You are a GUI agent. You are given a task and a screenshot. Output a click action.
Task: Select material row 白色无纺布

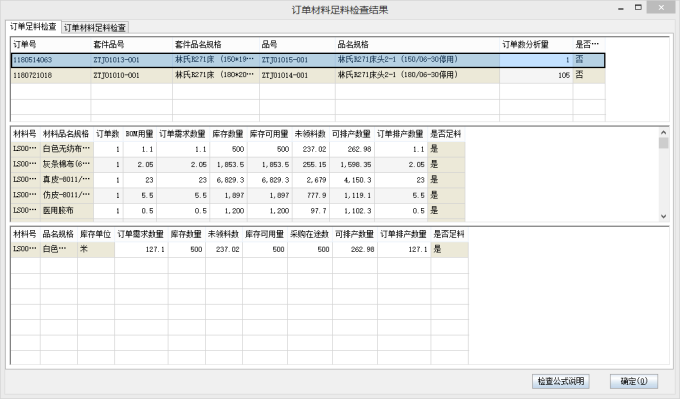click(x=238, y=149)
